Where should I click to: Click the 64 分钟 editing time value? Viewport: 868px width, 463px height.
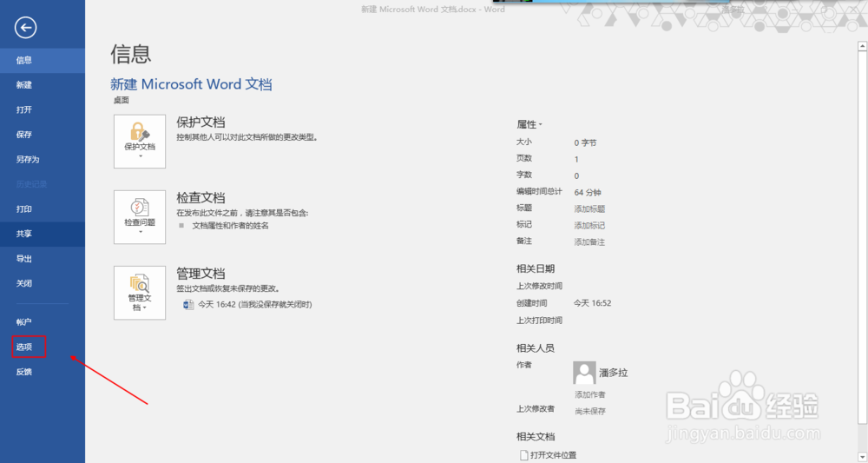[x=588, y=192]
